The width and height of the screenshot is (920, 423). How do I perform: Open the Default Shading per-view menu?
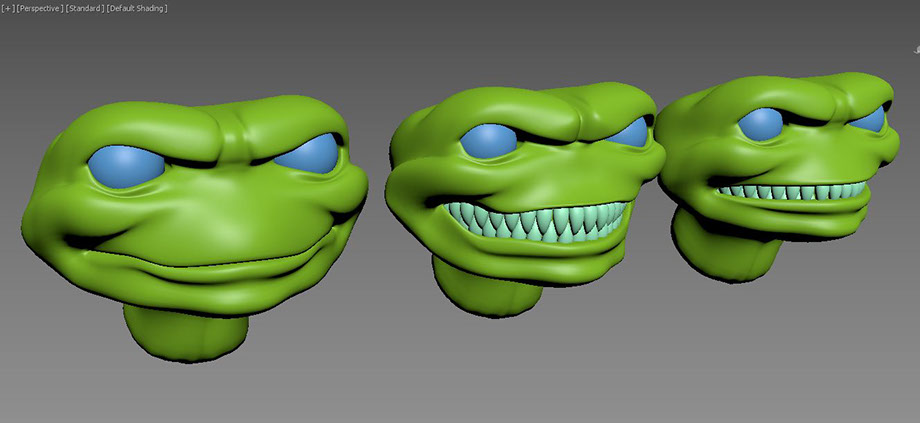point(135,8)
